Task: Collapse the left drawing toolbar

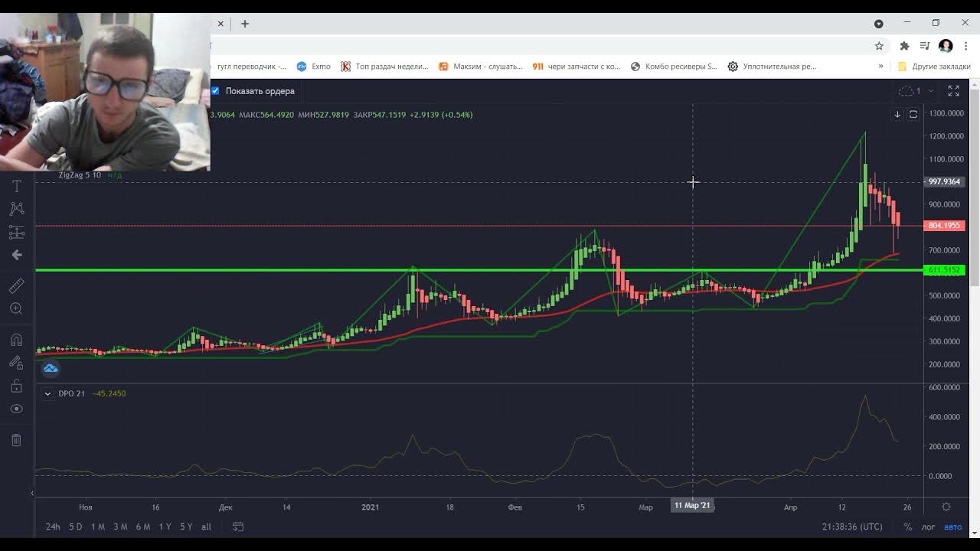Action: (x=32, y=493)
